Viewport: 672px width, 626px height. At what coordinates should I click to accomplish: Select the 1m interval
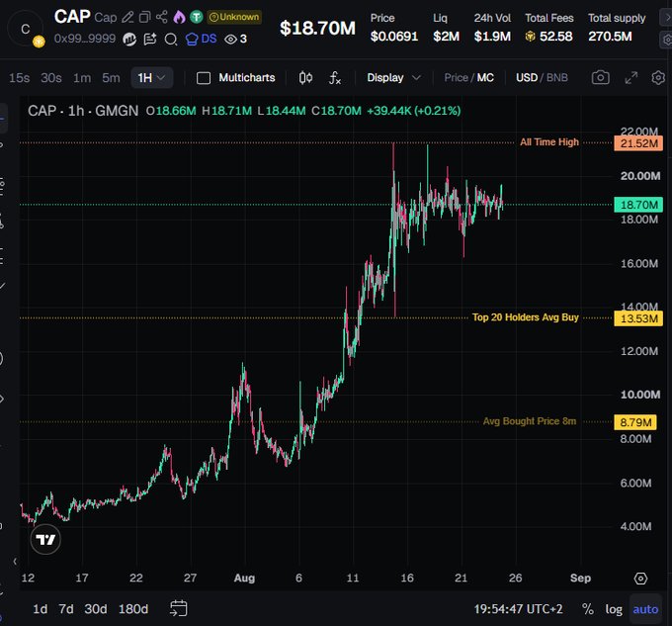(82, 78)
